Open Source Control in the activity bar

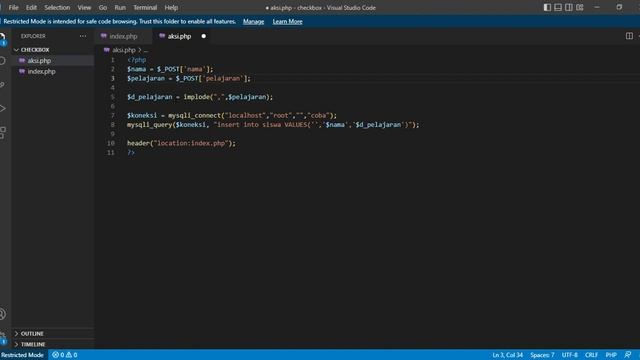[2, 84]
